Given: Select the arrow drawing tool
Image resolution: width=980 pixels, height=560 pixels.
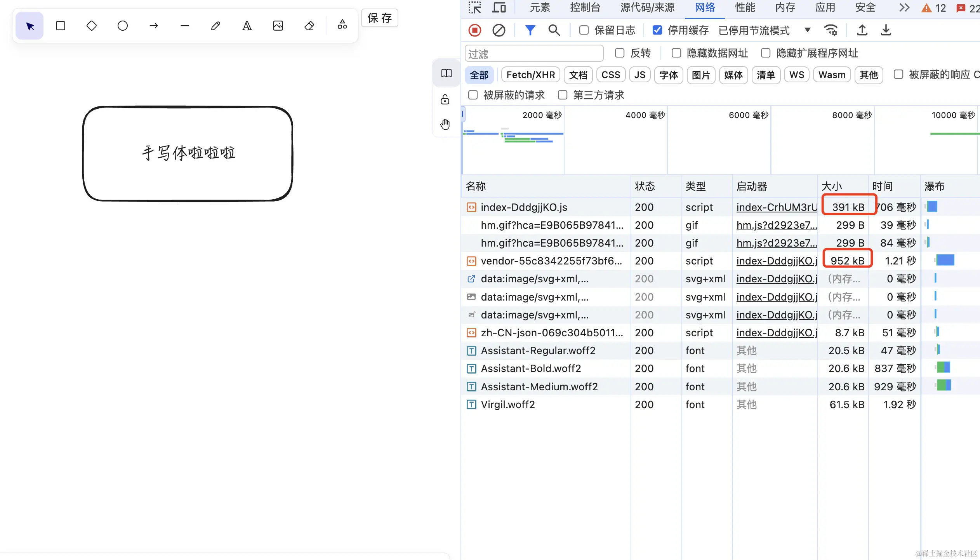Looking at the screenshot, I should (154, 26).
